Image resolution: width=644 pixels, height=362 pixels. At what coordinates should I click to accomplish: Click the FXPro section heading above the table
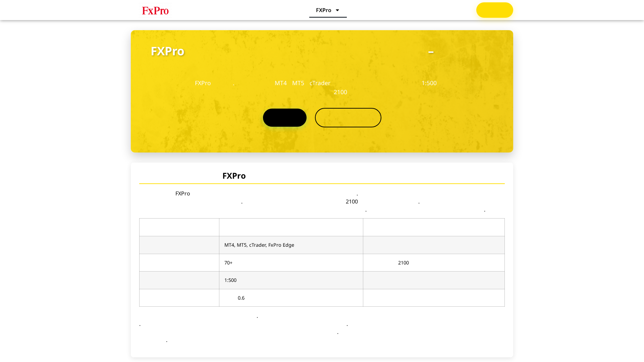click(x=233, y=176)
